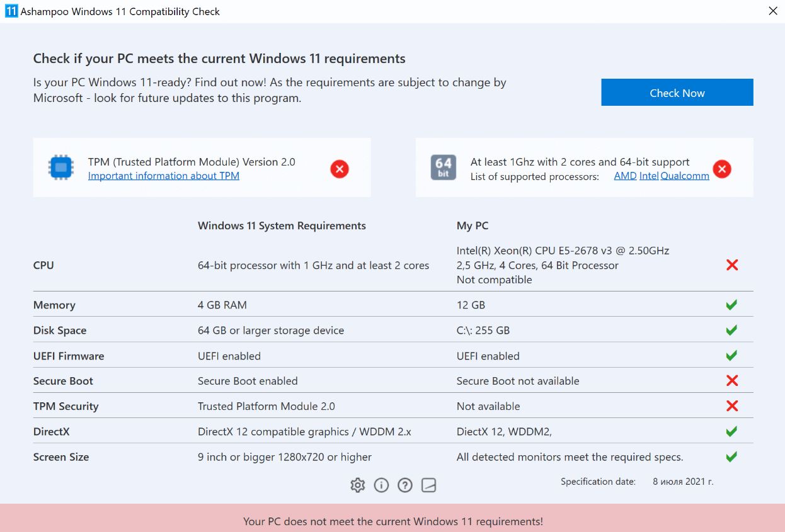This screenshot has width=785, height=532.
Task: Click the window-style icon next to the help icon
Action: click(x=429, y=485)
